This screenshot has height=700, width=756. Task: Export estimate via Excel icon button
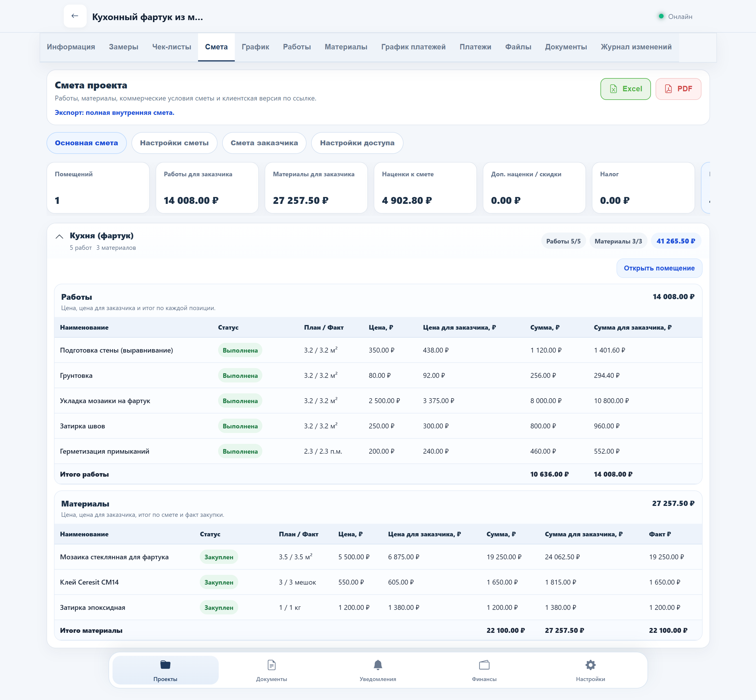[625, 89]
